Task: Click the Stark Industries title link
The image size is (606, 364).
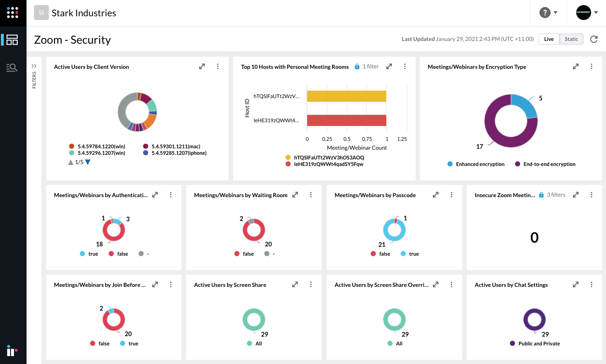Action: click(x=84, y=13)
